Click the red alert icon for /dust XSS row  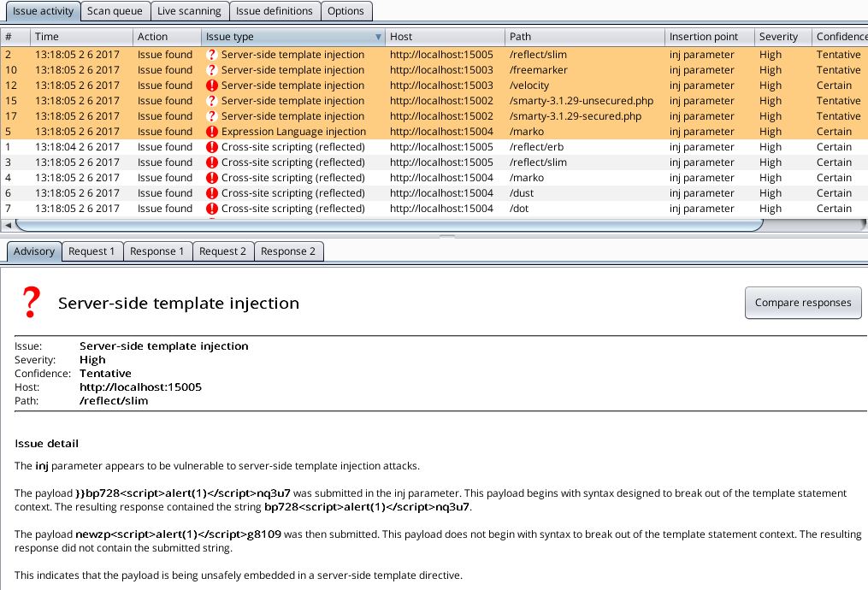point(212,193)
